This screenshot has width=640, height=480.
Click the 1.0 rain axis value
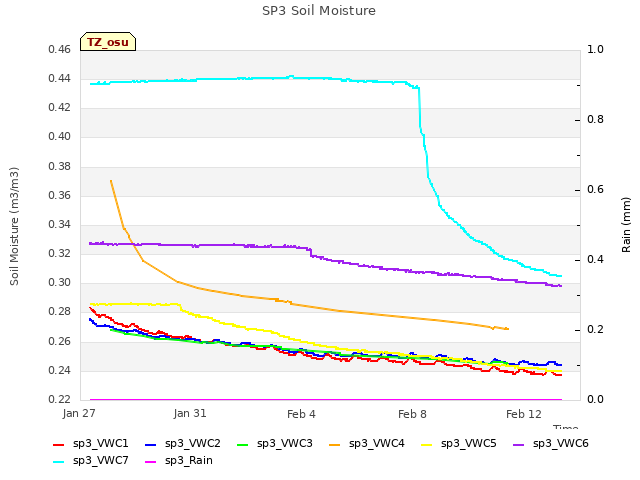(595, 49)
